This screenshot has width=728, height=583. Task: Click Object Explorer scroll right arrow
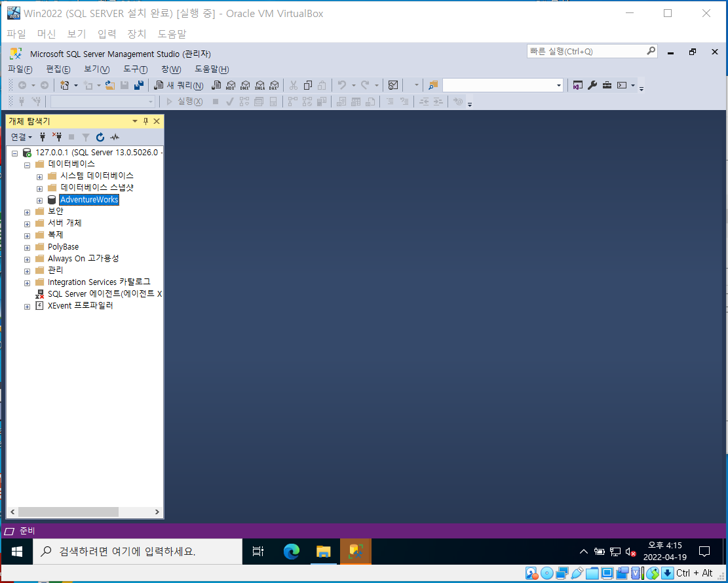157,512
